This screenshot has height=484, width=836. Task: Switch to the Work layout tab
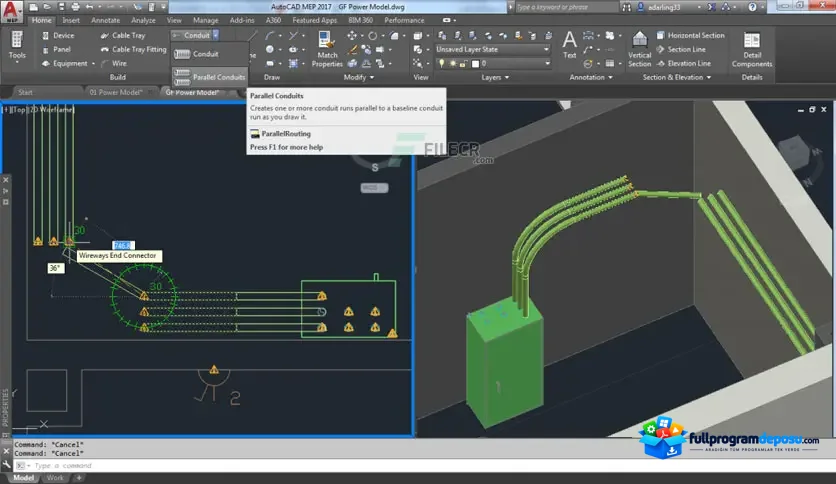pyautogui.click(x=54, y=478)
